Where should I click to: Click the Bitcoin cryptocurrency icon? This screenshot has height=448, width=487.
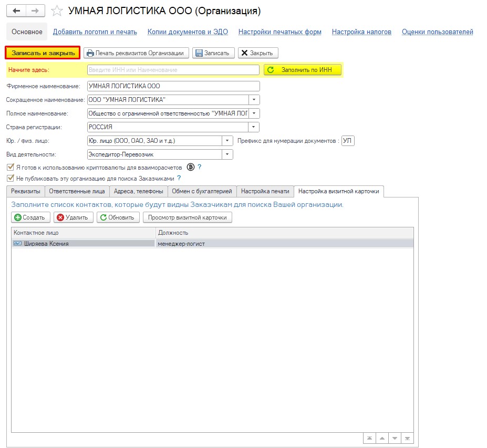190,167
